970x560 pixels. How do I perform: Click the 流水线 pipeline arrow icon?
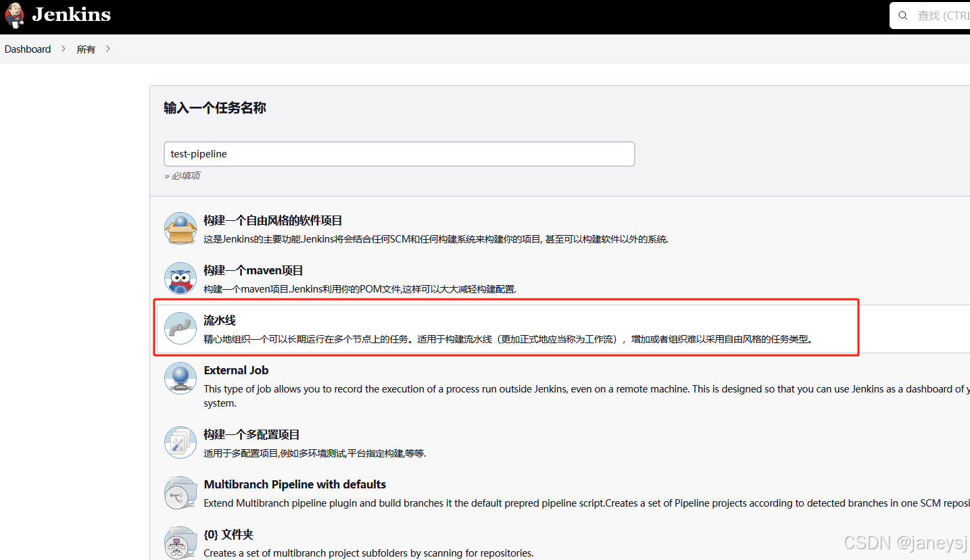(180, 327)
